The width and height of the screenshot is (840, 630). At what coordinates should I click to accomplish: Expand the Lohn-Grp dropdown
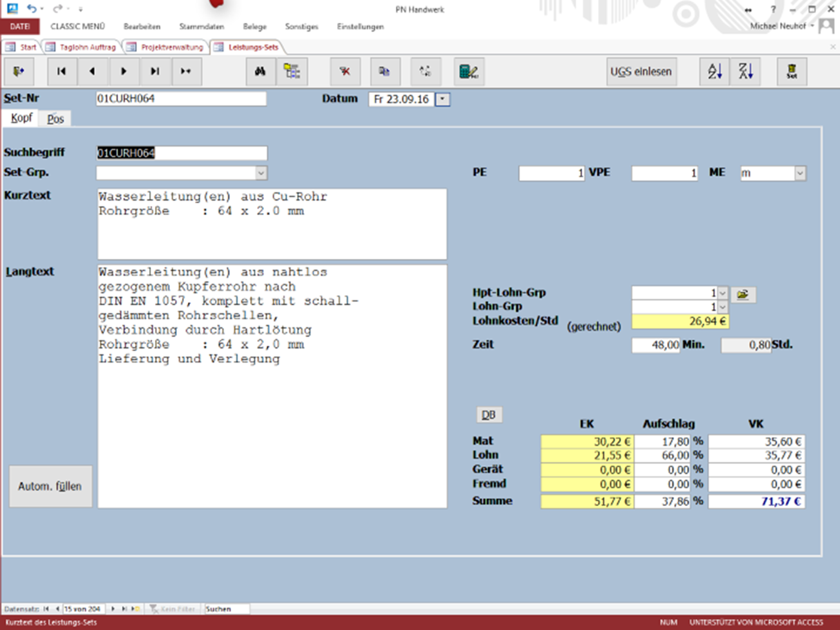(x=722, y=307)
